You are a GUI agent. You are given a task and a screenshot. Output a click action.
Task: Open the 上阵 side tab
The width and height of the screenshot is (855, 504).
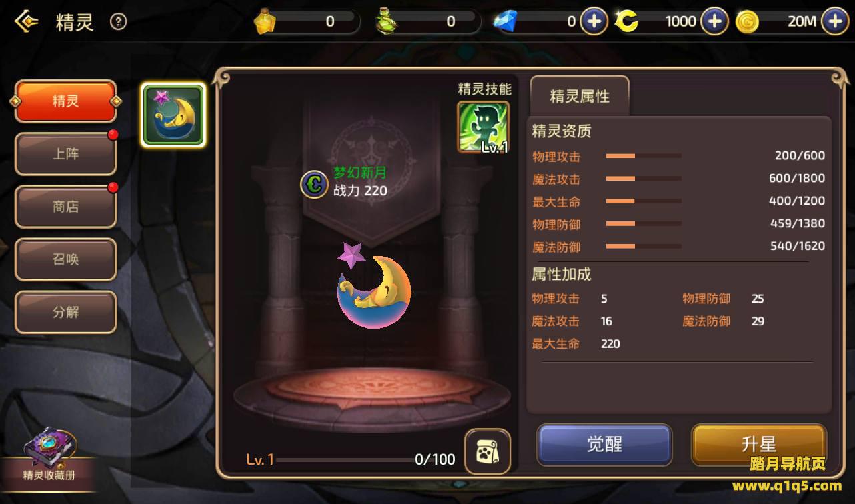coord(65,154)
